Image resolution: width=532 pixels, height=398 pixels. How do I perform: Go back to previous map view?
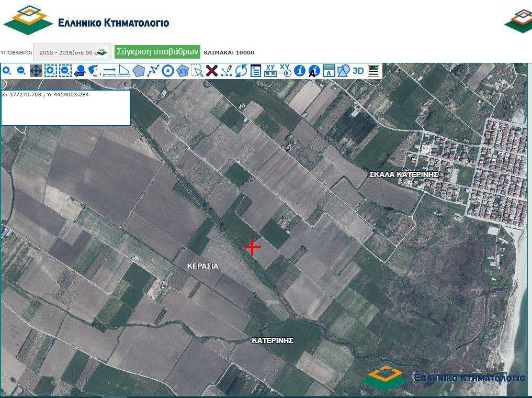coord(80,71)
